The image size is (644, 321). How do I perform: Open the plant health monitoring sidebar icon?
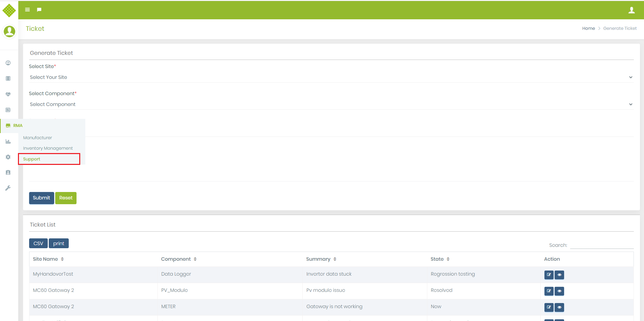click(x=8, y=94)
